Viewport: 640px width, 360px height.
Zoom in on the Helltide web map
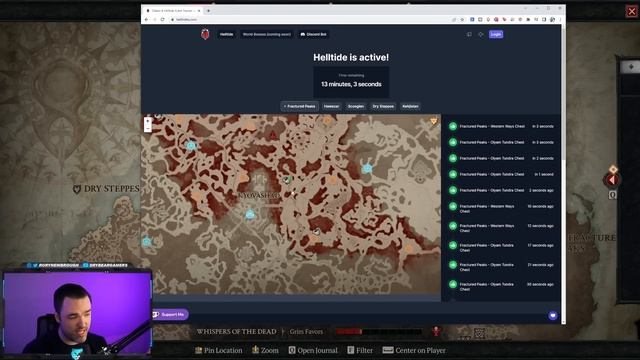[x=148, y=121]
